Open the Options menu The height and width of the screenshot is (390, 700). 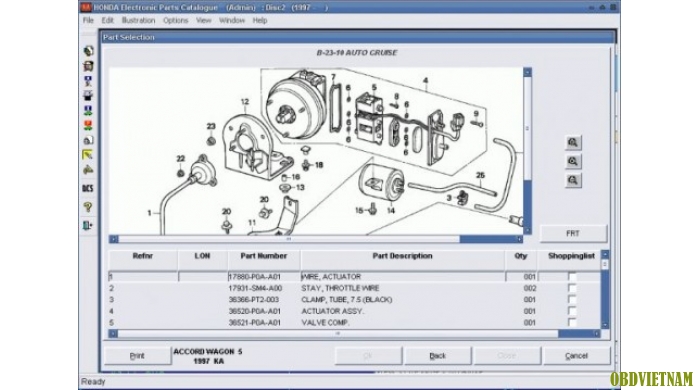tap(175, 21)
